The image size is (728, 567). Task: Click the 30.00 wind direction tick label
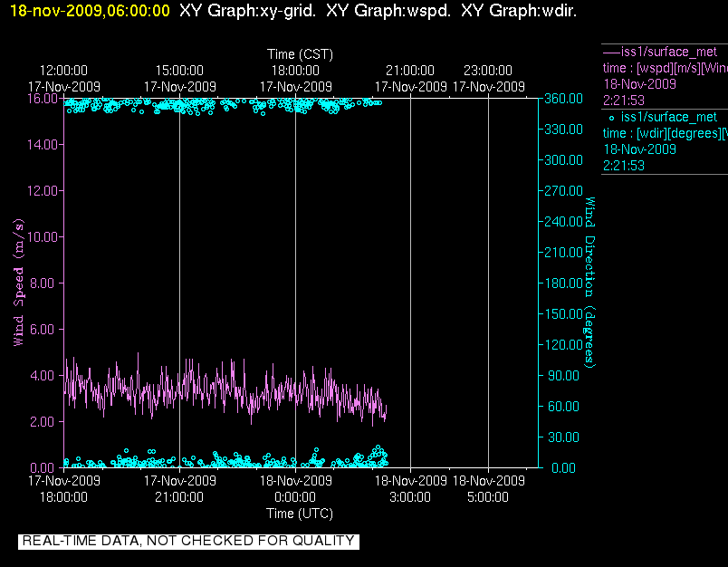coord(563,437)
